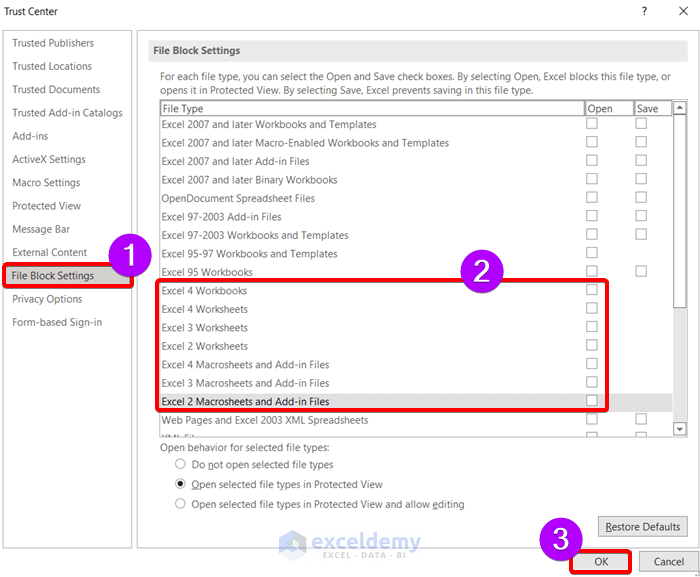Check Open for Excel 4 Macrosheets and Add-in Files
The height and width of the screenshot is (577, 700).
[x=592, y=364]
